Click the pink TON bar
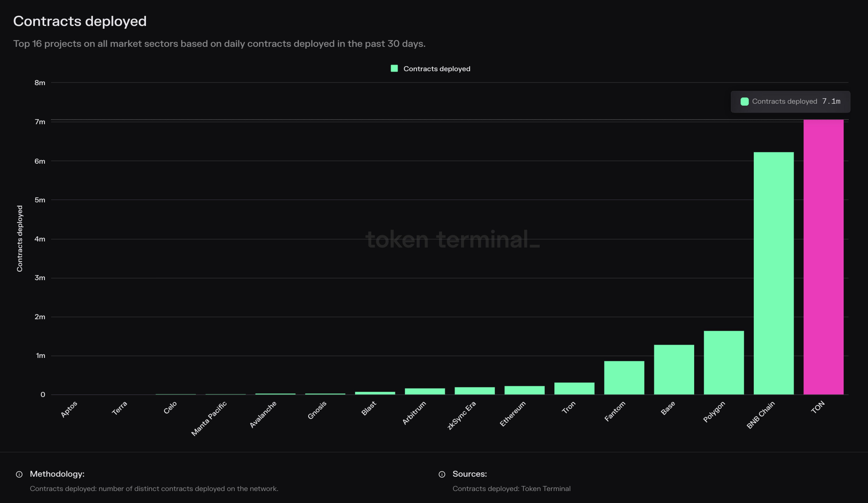 (x=823, y=257)
